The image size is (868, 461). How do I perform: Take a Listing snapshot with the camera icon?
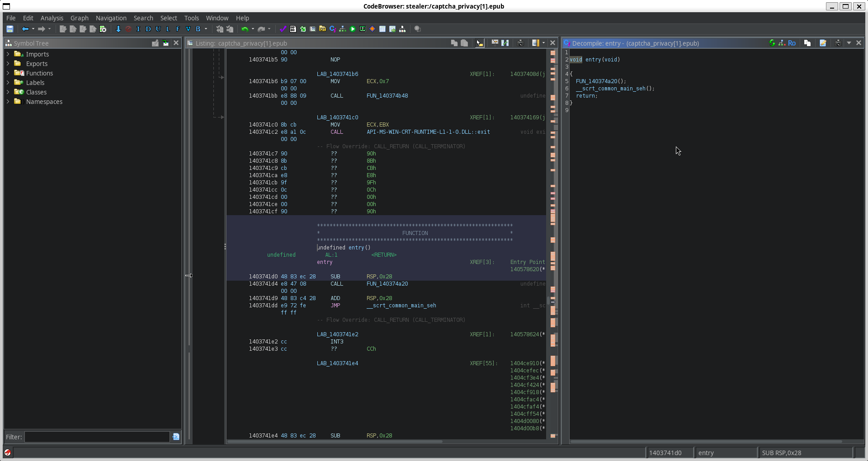pyautogui.click(x=520, y=43)
